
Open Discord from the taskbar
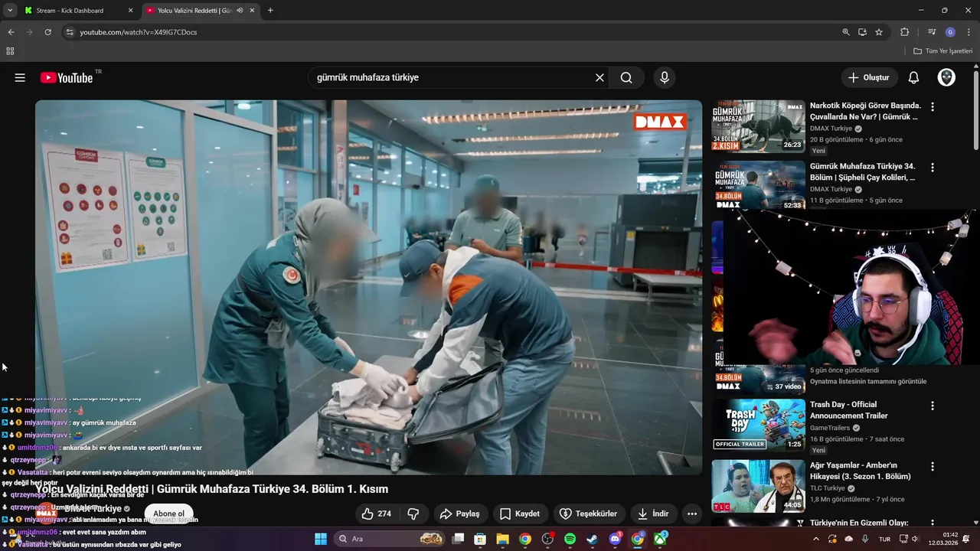(x=615, y=539)
